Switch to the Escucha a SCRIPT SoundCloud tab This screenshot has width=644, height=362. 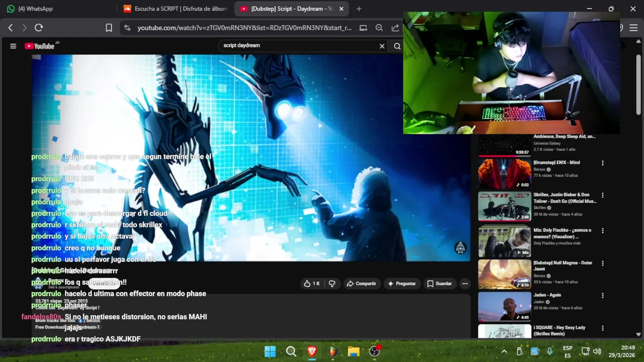pyautogui.click(x=176, y=9)
